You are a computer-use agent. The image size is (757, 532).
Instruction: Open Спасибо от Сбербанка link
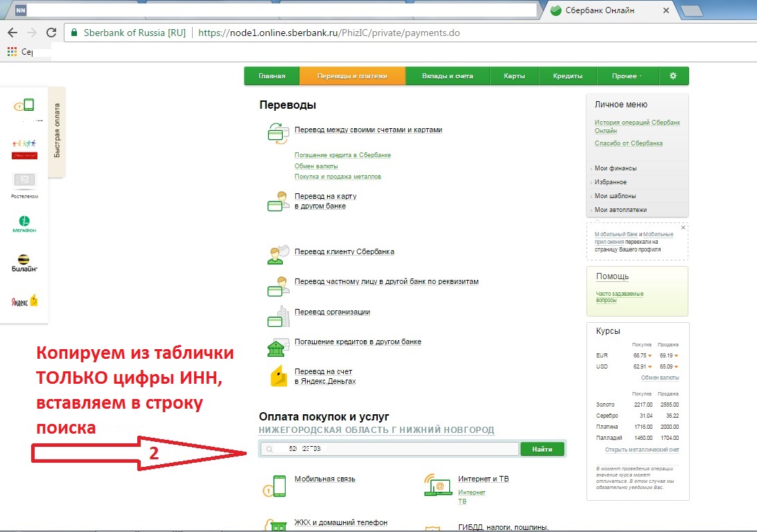point(629,143)
